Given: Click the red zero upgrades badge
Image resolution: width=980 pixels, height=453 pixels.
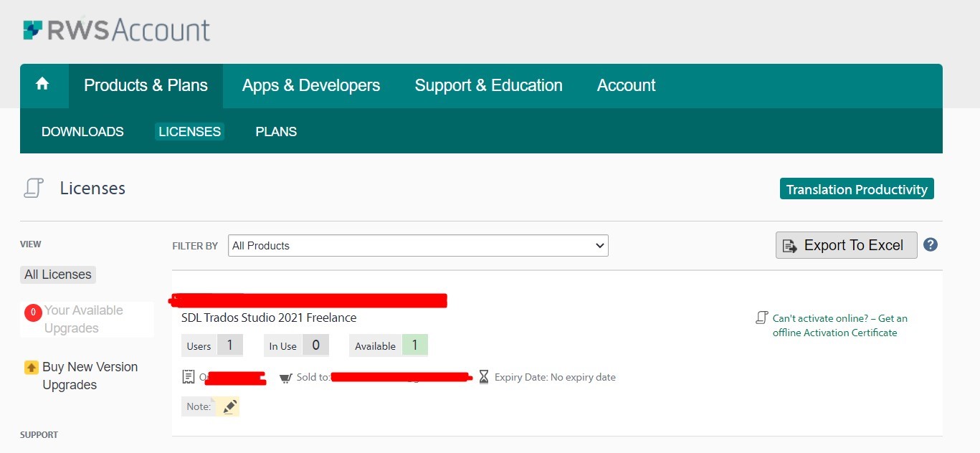Looking at the screenshot, I should (x=33, y=313).
